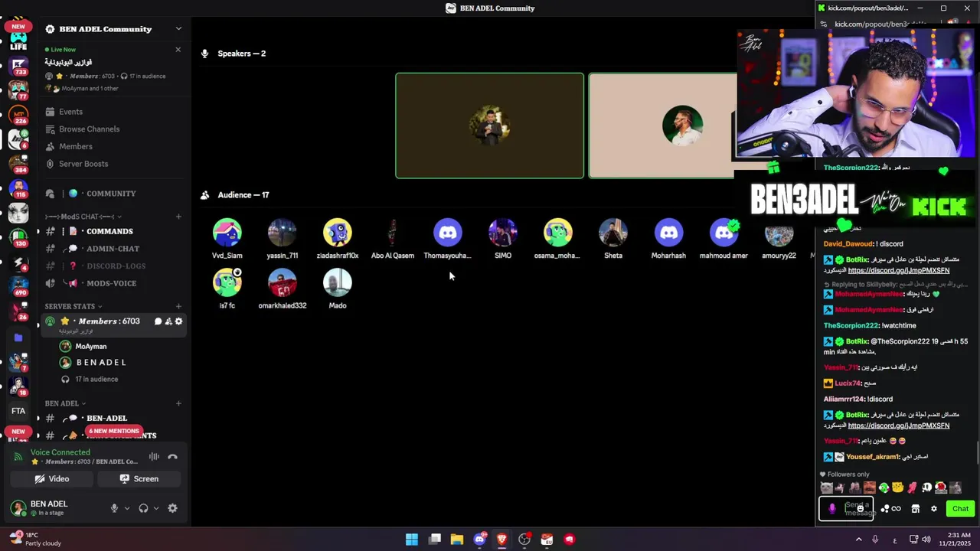
Task: Open Mado audience member avatar
Action: [338, 282]
